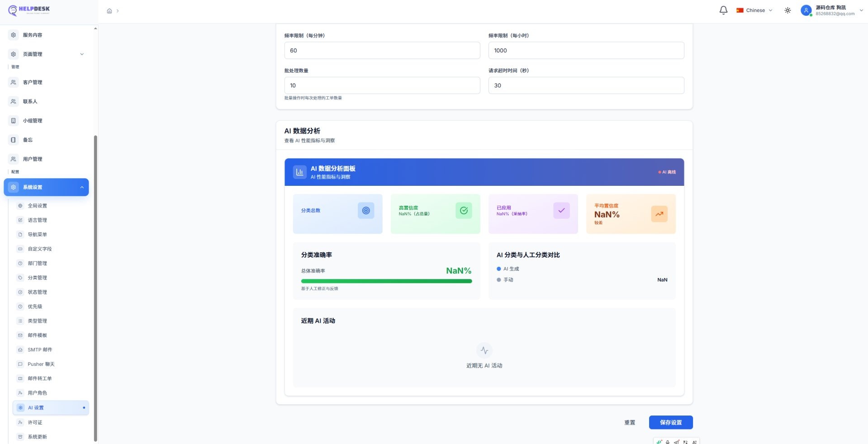This screenshot has height=444, width=868.
Task: Click the 频率限制（每小时） input field
Action: [x=586, y=51]
